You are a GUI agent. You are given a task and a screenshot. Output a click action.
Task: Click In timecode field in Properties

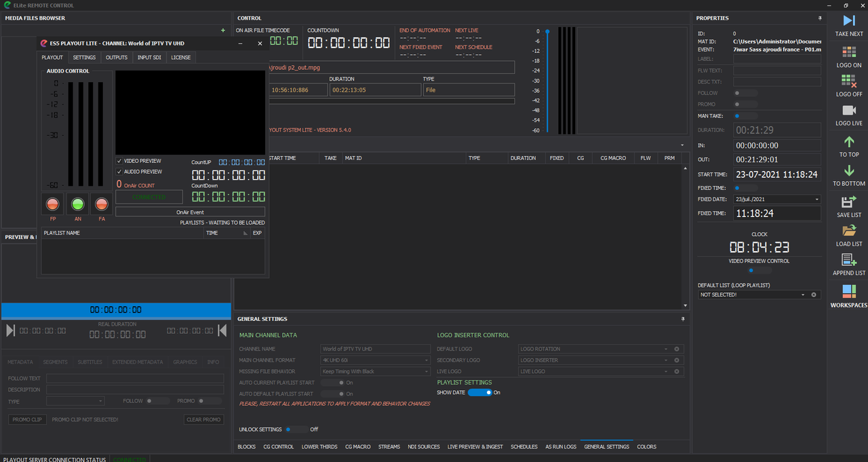(x=777, y=145)
